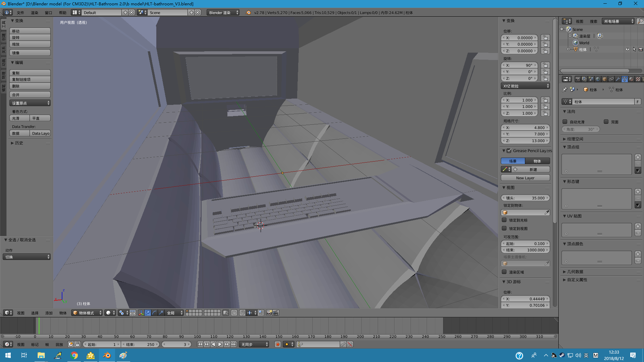644x362 pixels.
Task: Open the Material properties tab
Action: click(x=631, y=79)
